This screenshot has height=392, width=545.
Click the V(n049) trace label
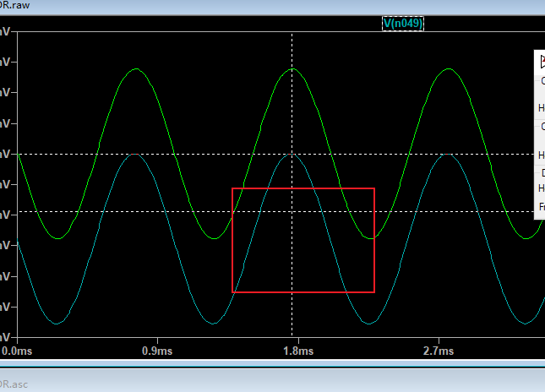coord(403,24)
